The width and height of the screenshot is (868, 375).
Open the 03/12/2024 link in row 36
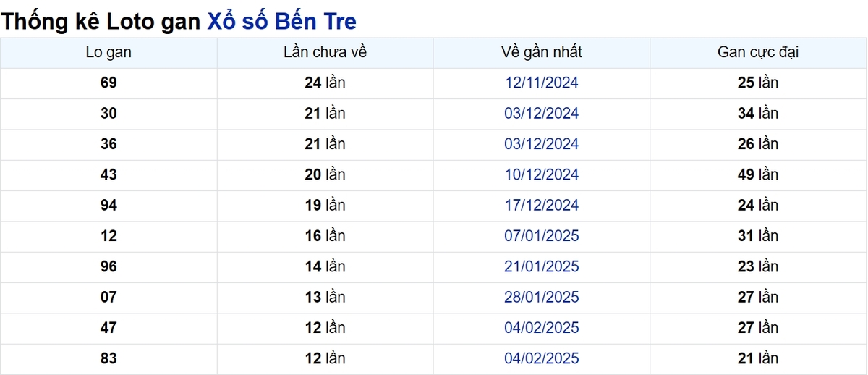pyautogui.click(x=542, y=144)
